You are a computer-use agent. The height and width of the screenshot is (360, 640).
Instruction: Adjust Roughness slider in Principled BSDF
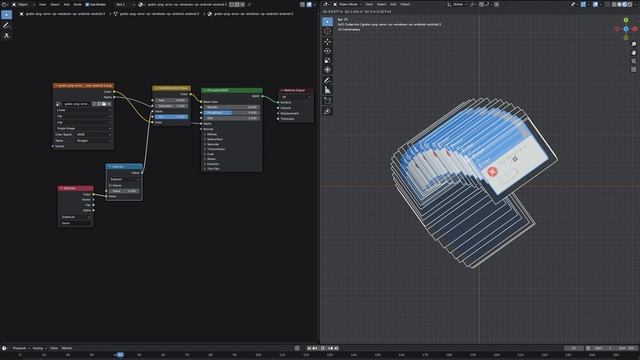231,113
